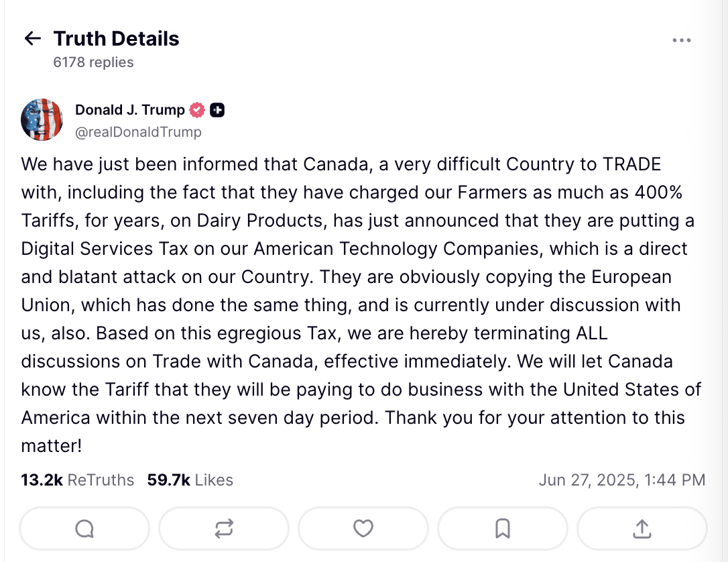The image size is (728, 562).
Task: Open the @realDonaldTrump handle link
Action: 138,132
